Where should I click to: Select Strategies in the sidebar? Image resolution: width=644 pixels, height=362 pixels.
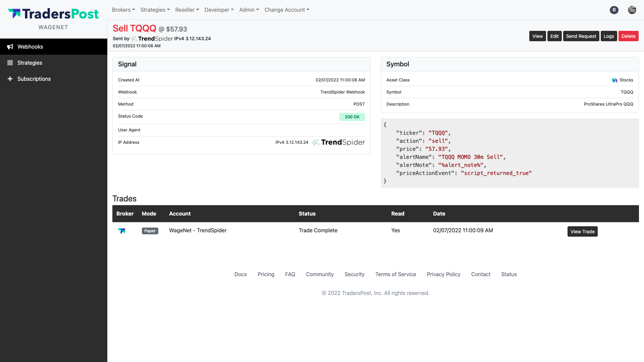click(x=54, y=63)
